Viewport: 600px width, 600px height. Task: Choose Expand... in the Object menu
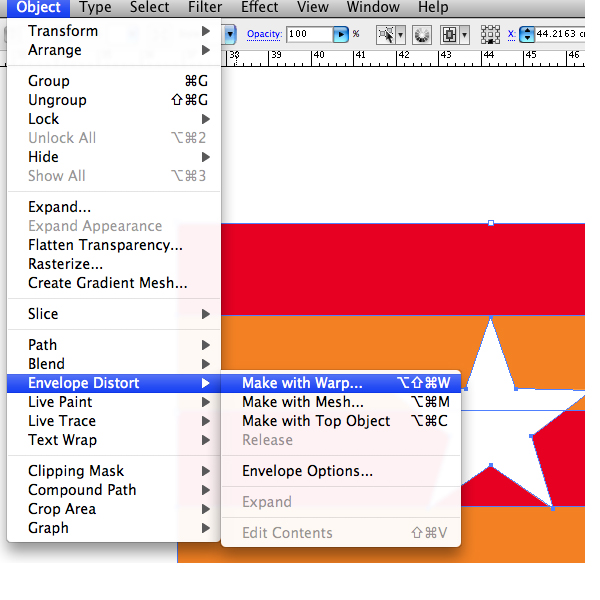pyautogui.click(x=114, y=207)
